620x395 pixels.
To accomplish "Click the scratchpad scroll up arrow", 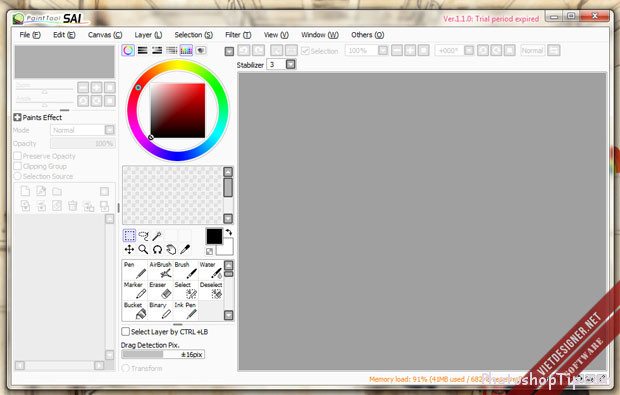I will [x=228, y=172].
